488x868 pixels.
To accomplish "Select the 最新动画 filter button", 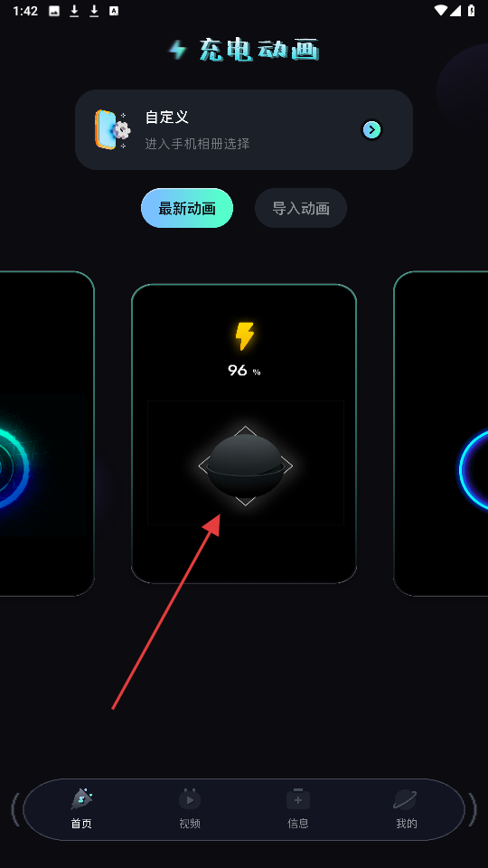I will click(x=187, y=208).
